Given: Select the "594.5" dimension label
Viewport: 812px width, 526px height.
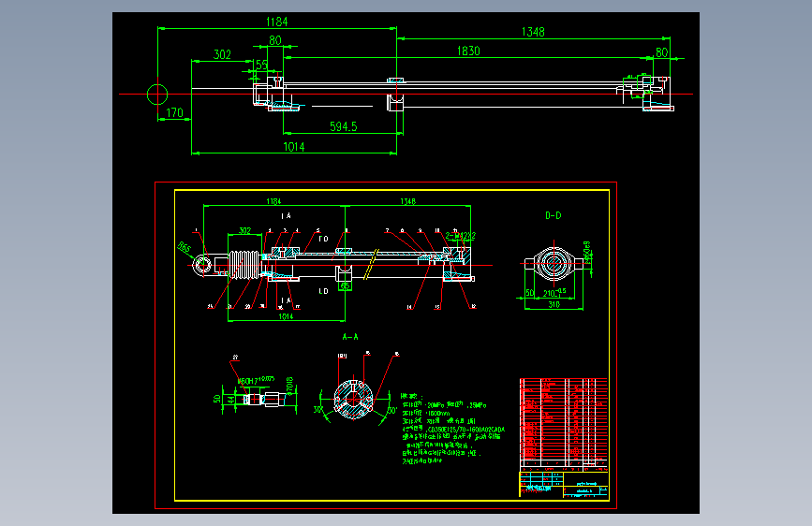Looking at the screenshot, I should click(x=344, y=126).
